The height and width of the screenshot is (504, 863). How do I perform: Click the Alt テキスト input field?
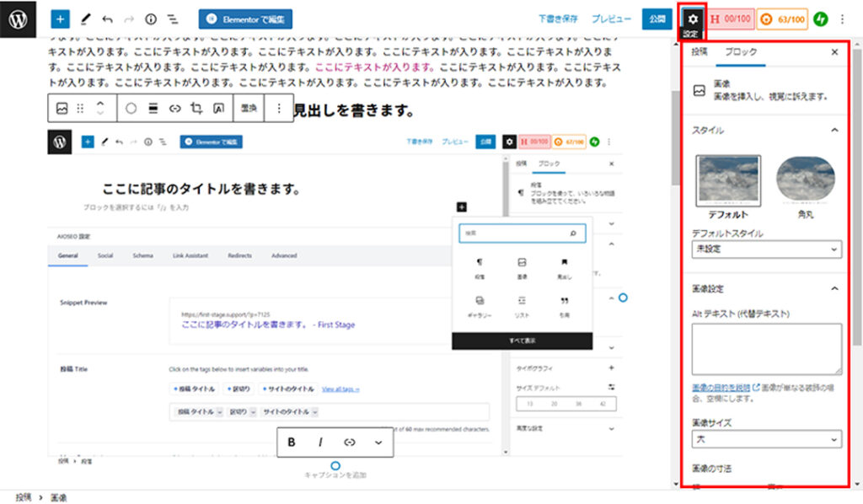[x=765, y=348]
